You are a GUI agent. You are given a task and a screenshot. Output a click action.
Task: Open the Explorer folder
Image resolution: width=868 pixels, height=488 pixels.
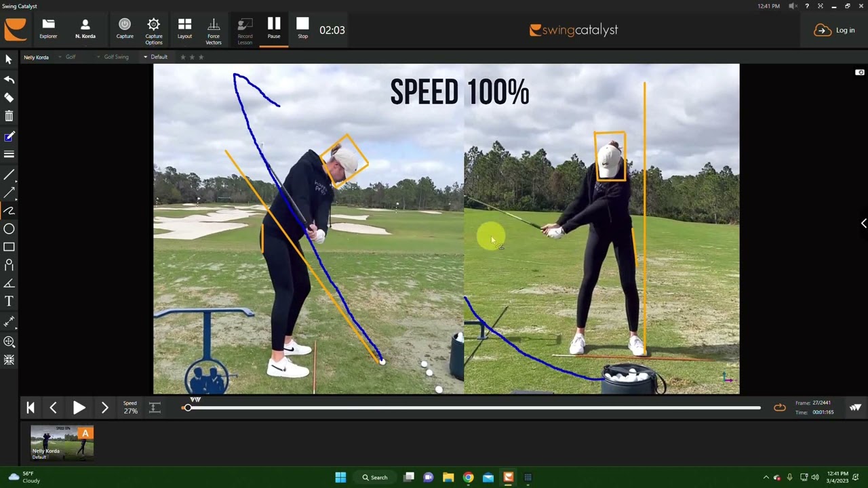[x=48, y=29]
